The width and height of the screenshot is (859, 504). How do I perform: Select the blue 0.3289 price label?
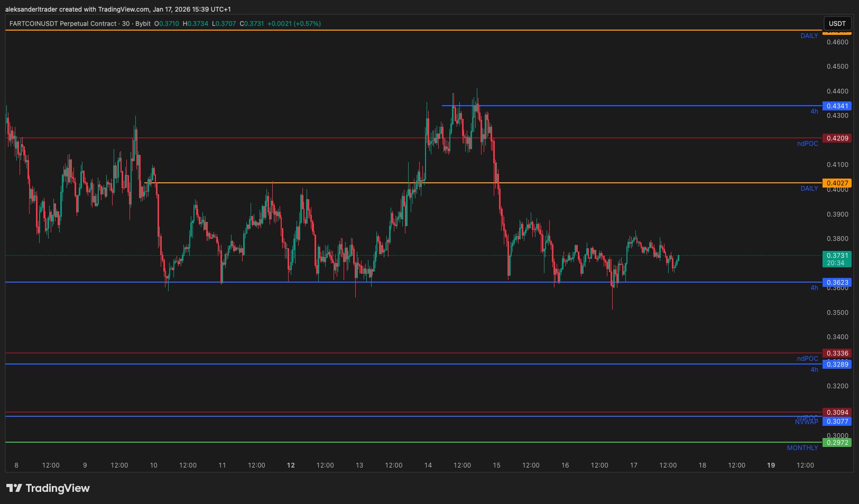(837, 365)
